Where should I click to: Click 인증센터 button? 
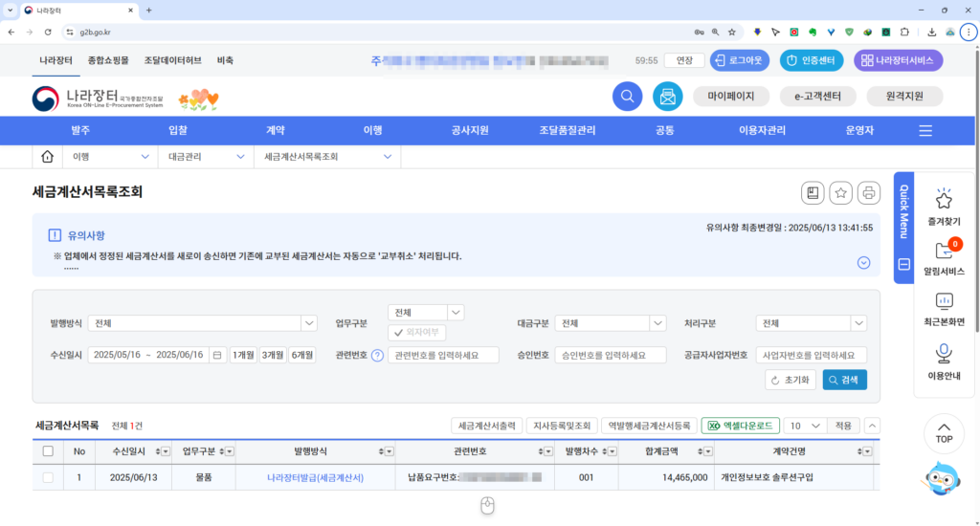pyautogui.click(x=812, y=60)
